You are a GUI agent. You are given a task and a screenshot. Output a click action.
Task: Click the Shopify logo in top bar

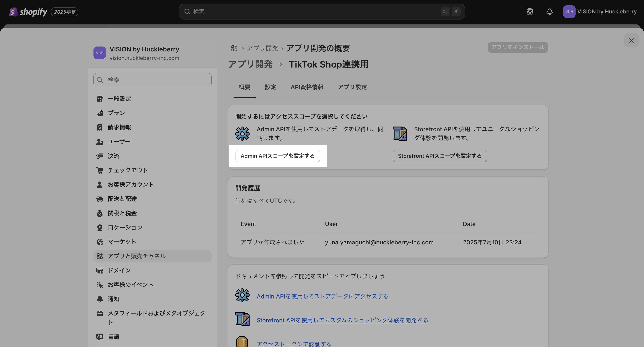[28, 12]
